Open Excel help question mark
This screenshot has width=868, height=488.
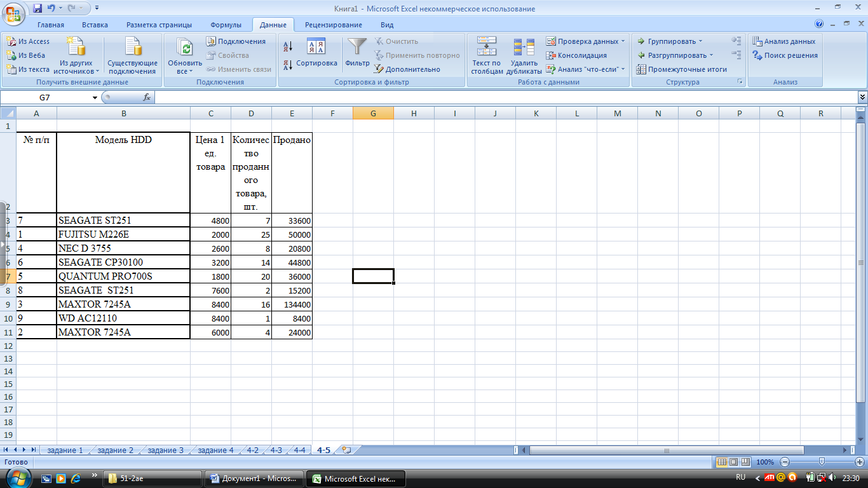click(820, 24)
